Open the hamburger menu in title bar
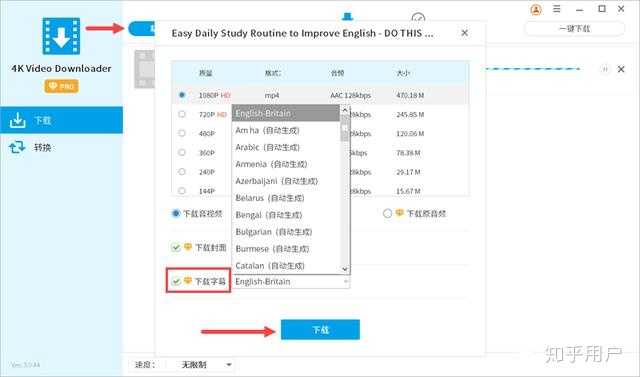Image resolution: width=640 pixels, height=377 pixels. click(x=557, y=9)
